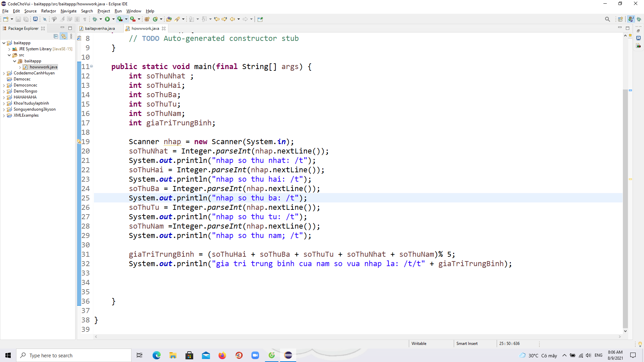
Task: Open the Refactor menu
Action: (x=49, y=11)
